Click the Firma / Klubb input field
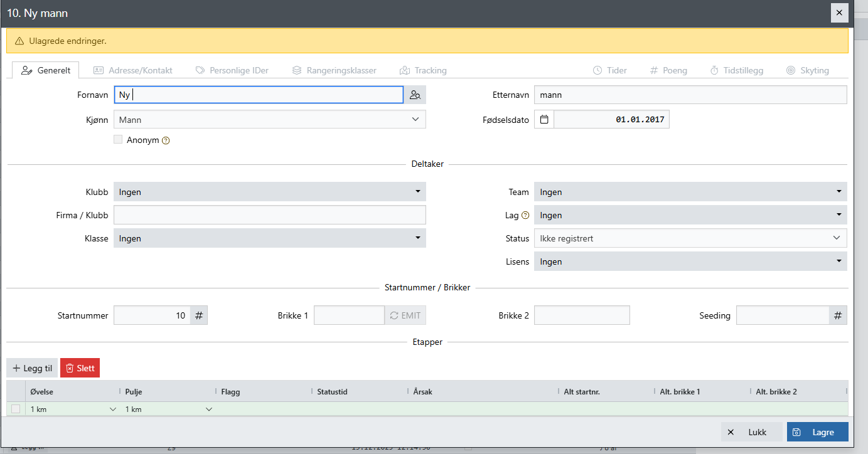The width and height of the screenshot is (868, 454). point(269,215)
